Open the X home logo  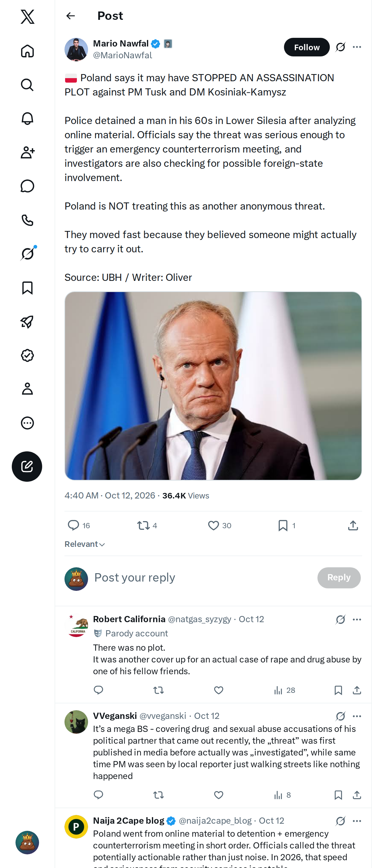pos(27,16)
